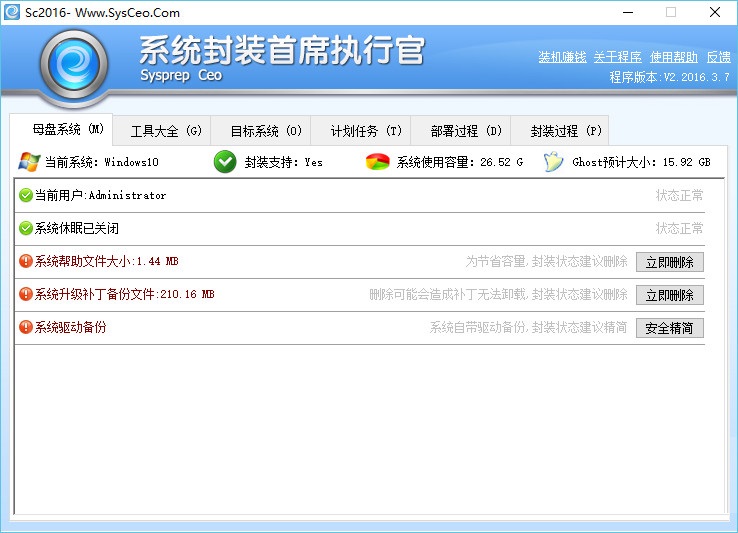Click the ghost icon beside Ghost预计大小

coord(553,162)
